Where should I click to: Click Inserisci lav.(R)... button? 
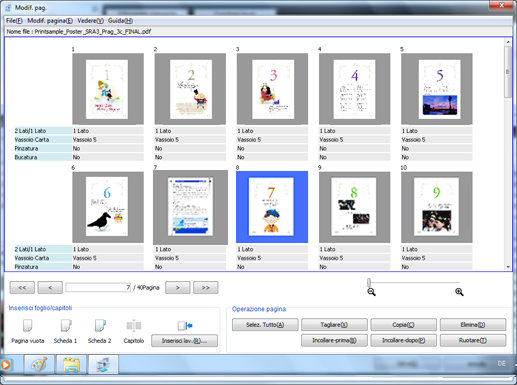click(184, 341)
